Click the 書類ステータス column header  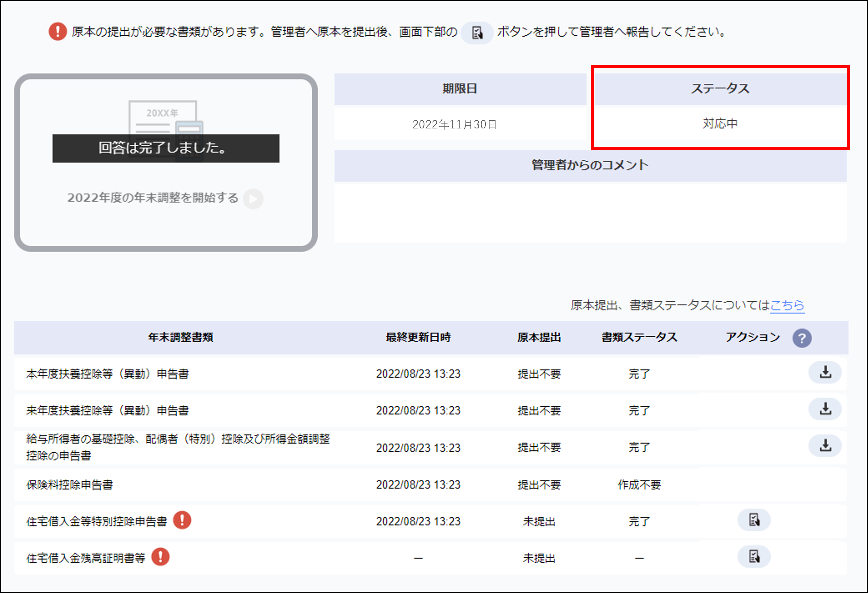[639, 338]
